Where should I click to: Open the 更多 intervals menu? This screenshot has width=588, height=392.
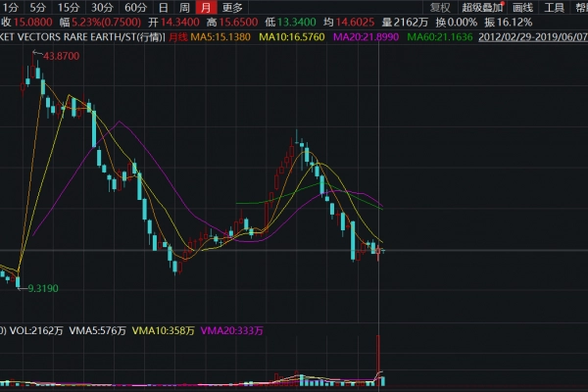(x=232, y=8)
